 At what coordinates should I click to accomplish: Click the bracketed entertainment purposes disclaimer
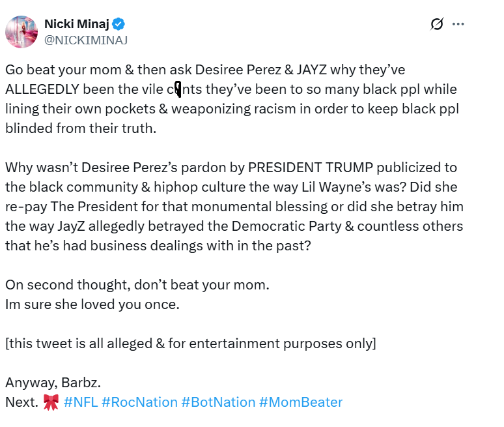tap(190, 344)
